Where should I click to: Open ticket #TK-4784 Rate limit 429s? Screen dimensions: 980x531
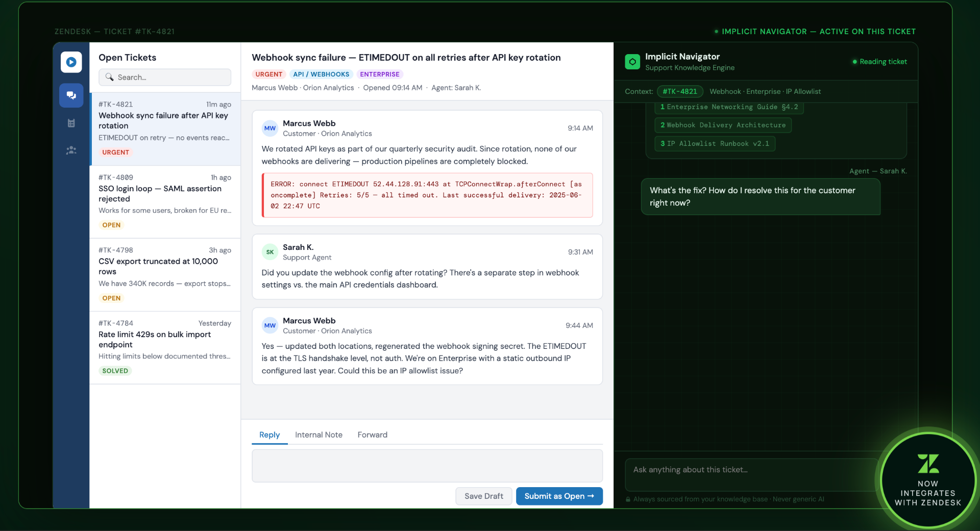(165, 348)
